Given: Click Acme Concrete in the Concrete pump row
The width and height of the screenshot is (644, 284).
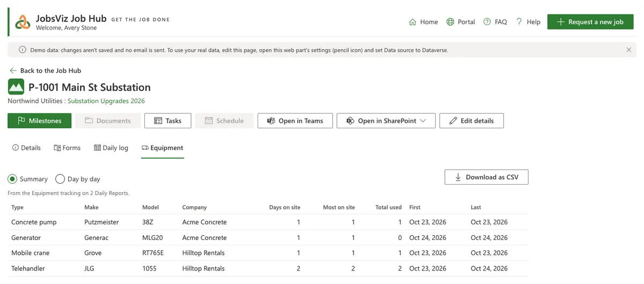Looking at the screenshot, I should click(204, 222).
